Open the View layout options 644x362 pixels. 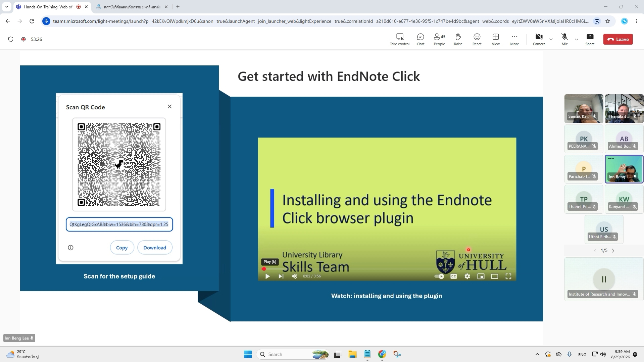coord(496,39)
